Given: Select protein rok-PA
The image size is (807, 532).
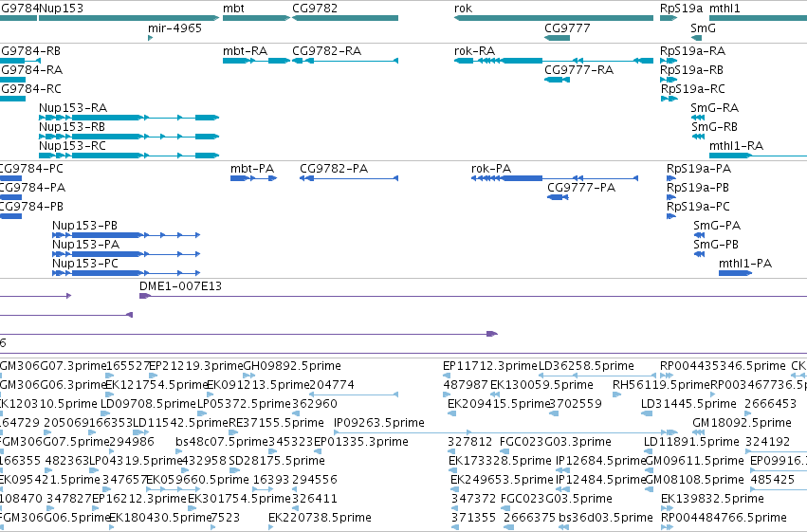Looking at the screenshot, I should pyautogui.click(x=555, y=178).
